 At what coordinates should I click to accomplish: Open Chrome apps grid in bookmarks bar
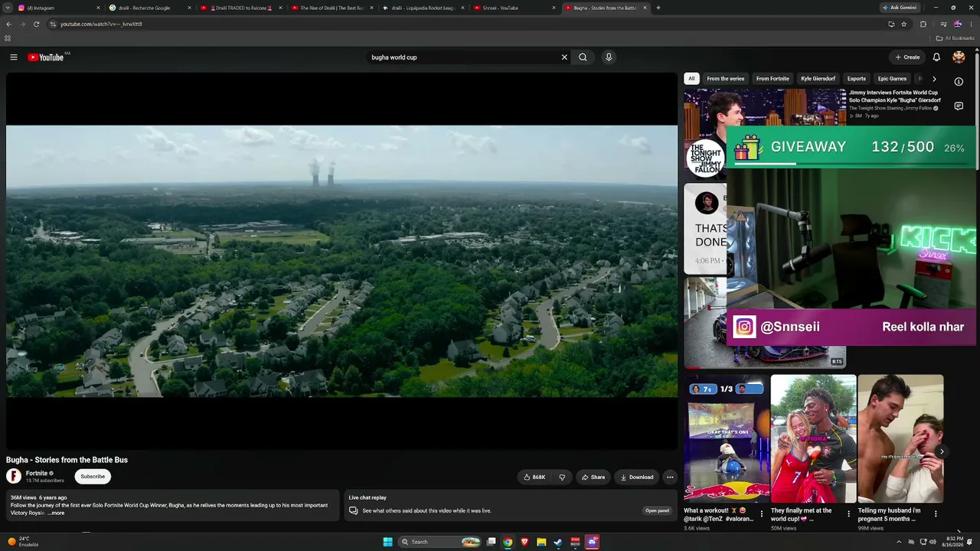tap(8, 38)
